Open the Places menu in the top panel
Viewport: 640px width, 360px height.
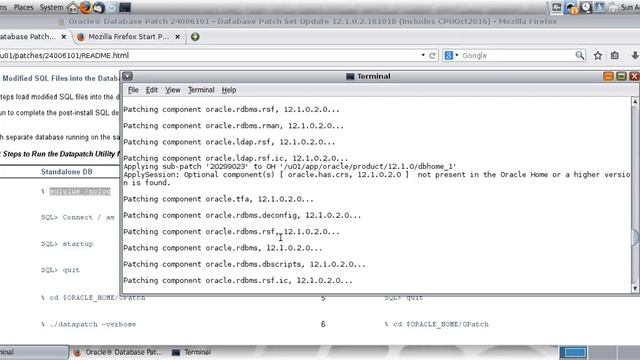[x=23, y=7]
